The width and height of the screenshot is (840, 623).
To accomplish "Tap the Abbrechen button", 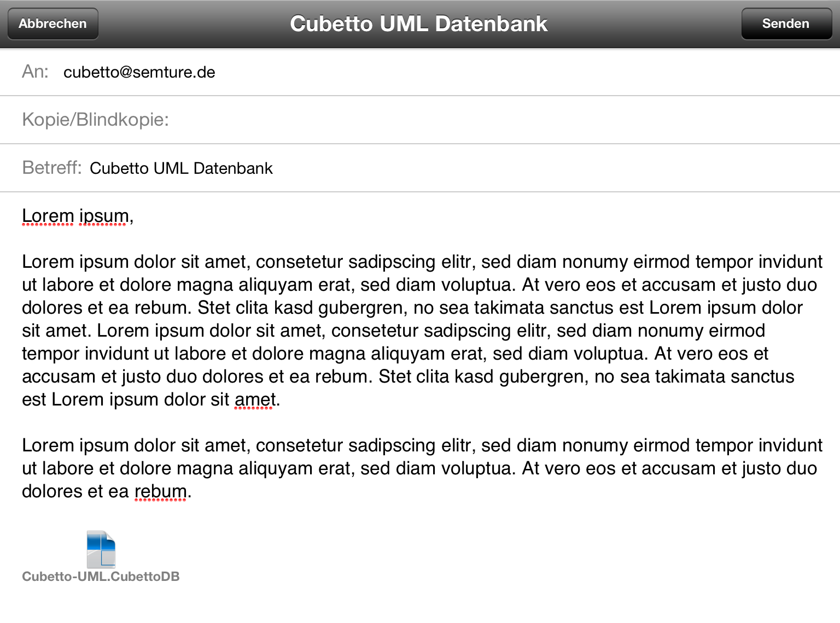I will tap(53, 23).
